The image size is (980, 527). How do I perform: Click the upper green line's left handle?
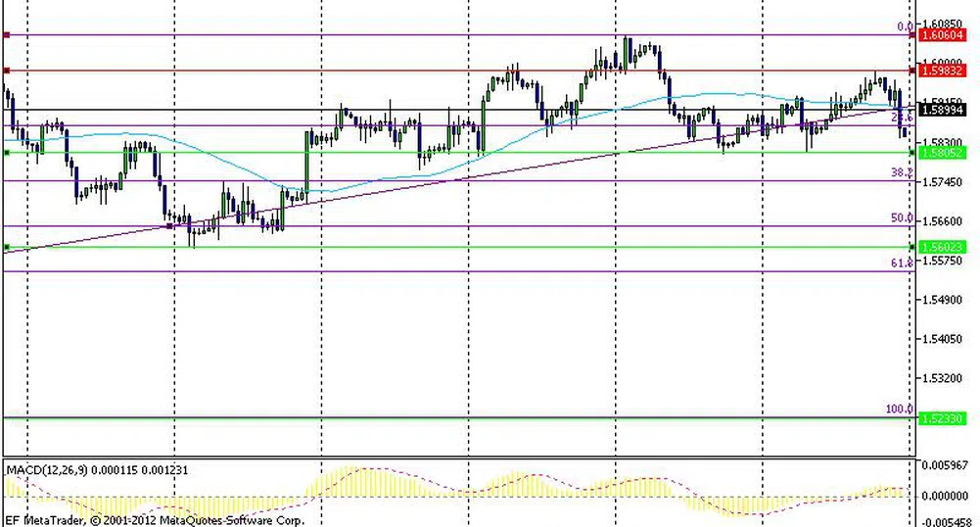(x=7, y=153)
